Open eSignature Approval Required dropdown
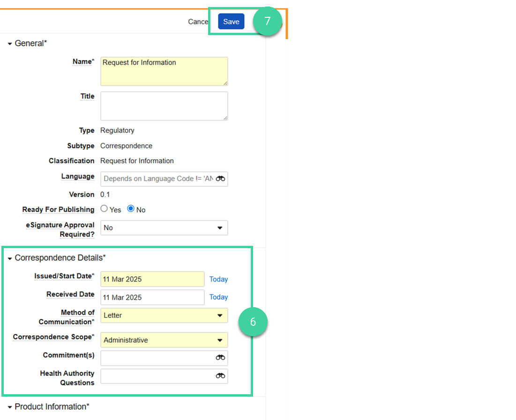Screen dimensions: 516x420 click(x=164, y=228)
